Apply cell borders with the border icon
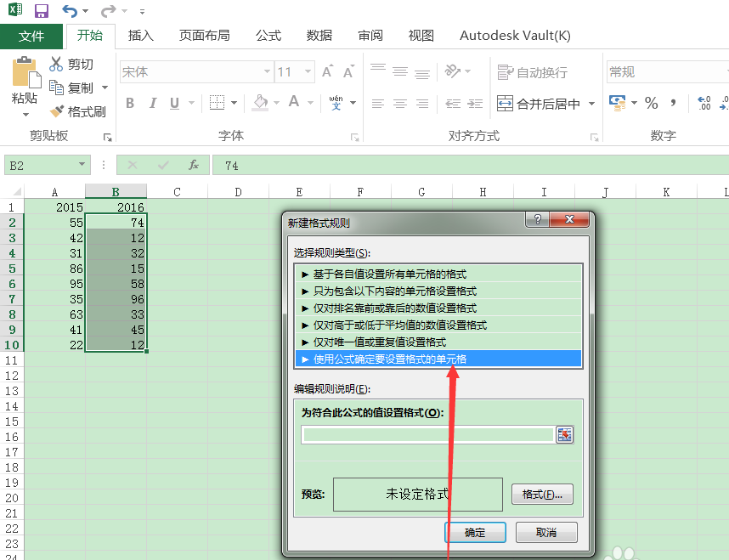This screenshot has width=729, height=560. click(217, 102)
